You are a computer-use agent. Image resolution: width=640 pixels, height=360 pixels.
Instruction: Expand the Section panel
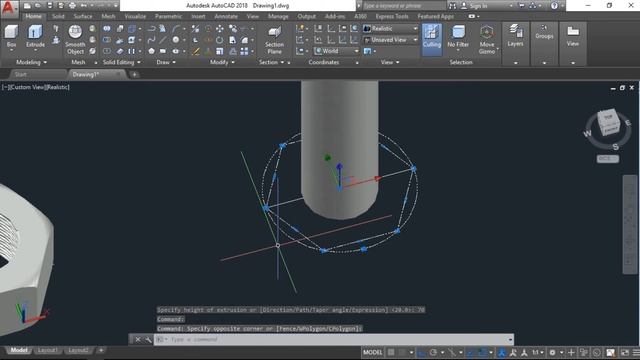[x=271, y=62]
